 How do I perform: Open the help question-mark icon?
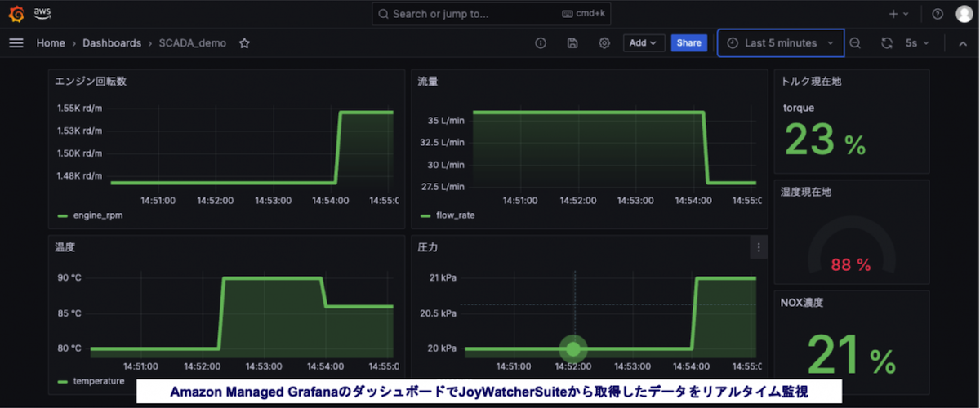938,14
